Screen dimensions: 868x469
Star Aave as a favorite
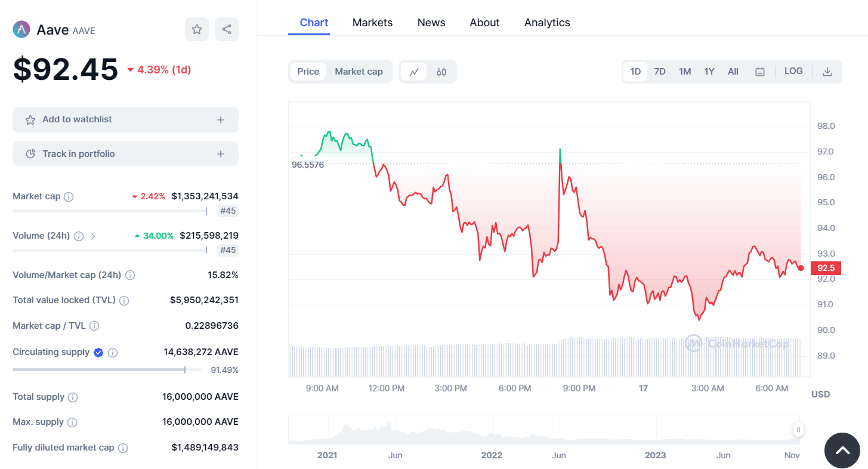pos(197,29)
